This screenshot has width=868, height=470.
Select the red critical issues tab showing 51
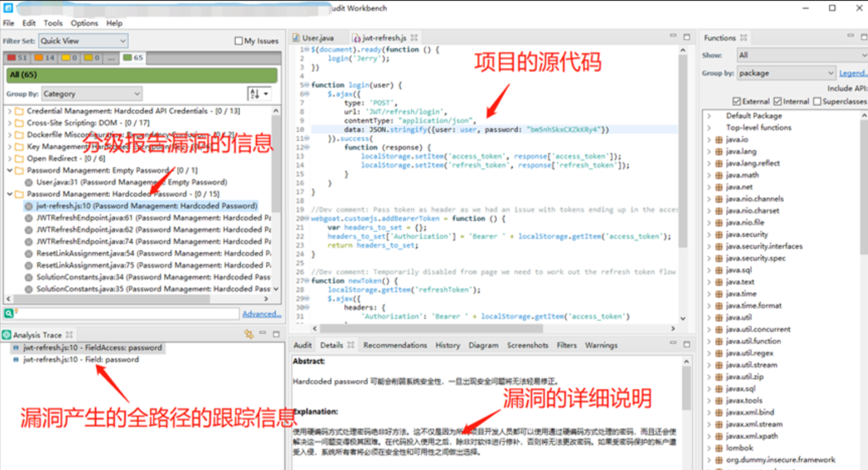tap(17, 58)
